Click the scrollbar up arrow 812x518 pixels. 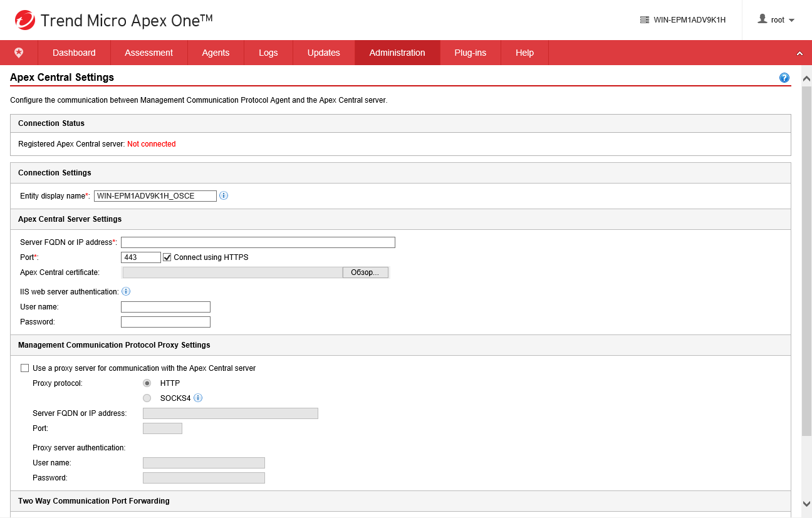point(806,79)
